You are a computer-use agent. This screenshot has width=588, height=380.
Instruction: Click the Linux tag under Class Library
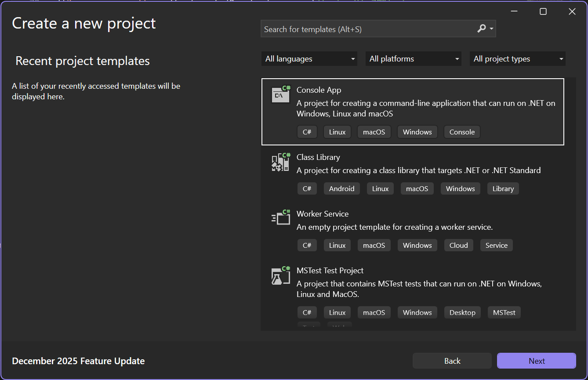coord(381,188)
